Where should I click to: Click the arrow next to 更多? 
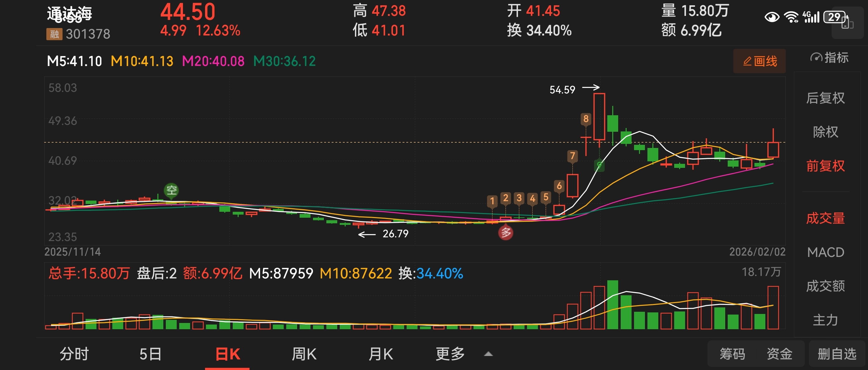coord(488,354)
